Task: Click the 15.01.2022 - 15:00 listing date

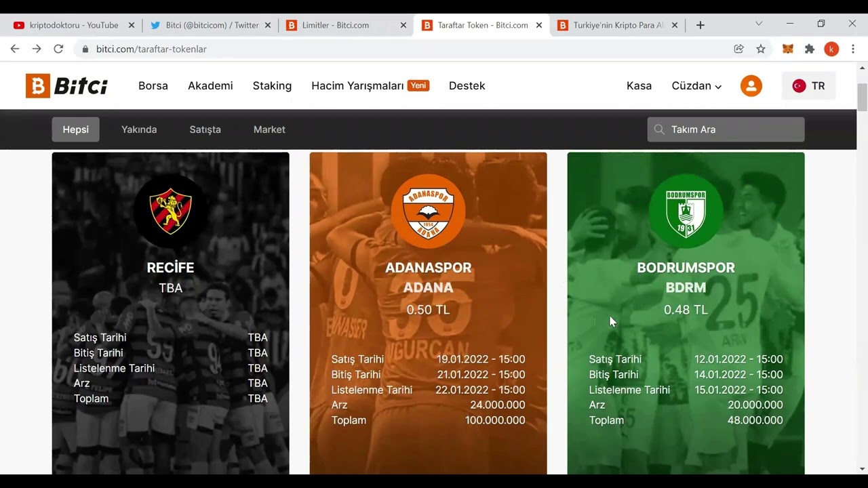Action: [x=738, y=390]
